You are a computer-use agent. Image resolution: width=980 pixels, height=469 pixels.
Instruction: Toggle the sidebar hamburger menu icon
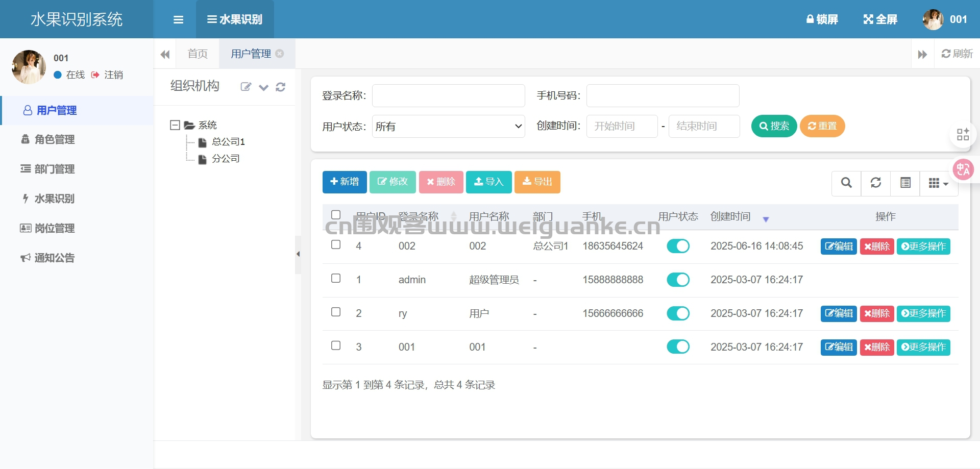pyautogui.click(x=178, y=19)
